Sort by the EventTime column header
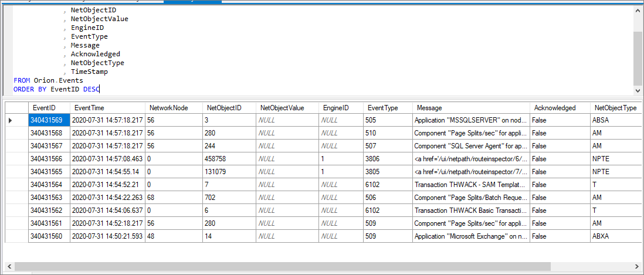The image size is (644, 275). [107, 108]
